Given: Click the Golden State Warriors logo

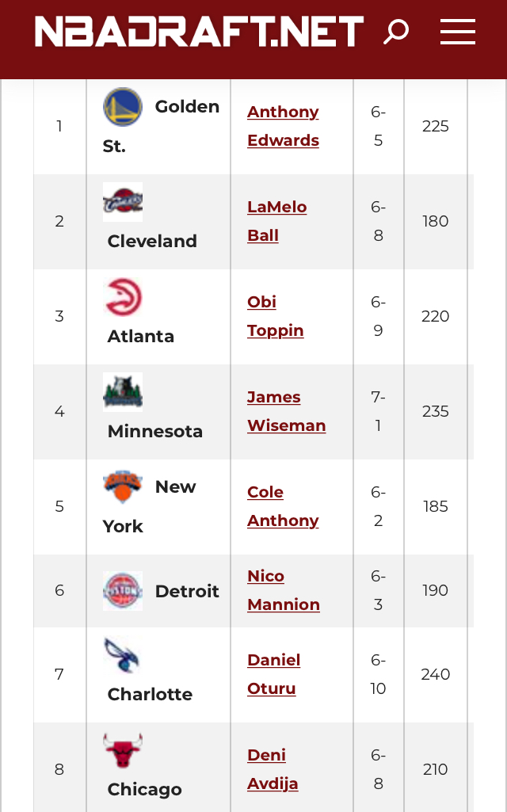Looking at the screenshot, I should click(123, 107).
